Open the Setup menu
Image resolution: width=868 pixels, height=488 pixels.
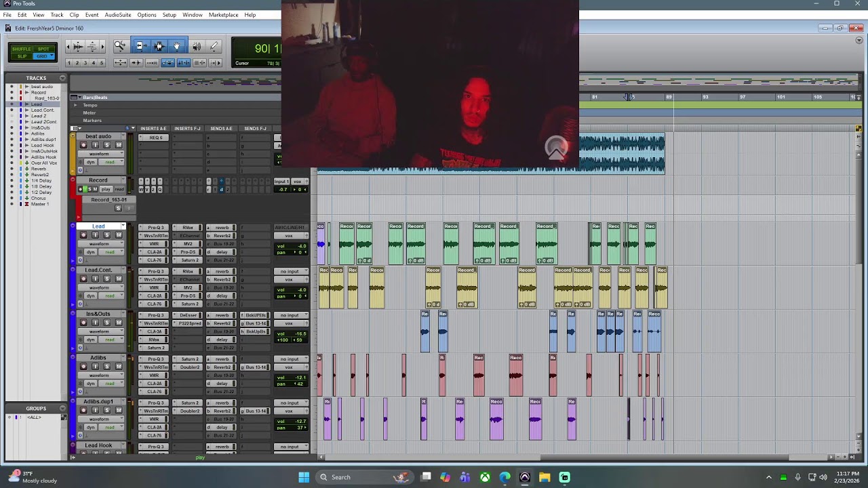tap(170, 15)
